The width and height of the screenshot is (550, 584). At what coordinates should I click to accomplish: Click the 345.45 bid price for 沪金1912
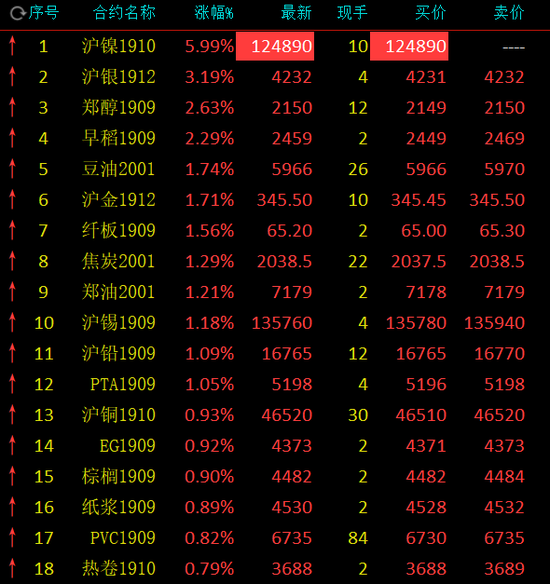click(418, 200)
